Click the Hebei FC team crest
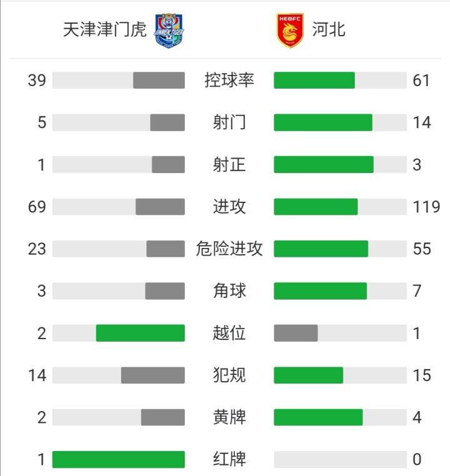450x476 pixels. coord(289,30)
